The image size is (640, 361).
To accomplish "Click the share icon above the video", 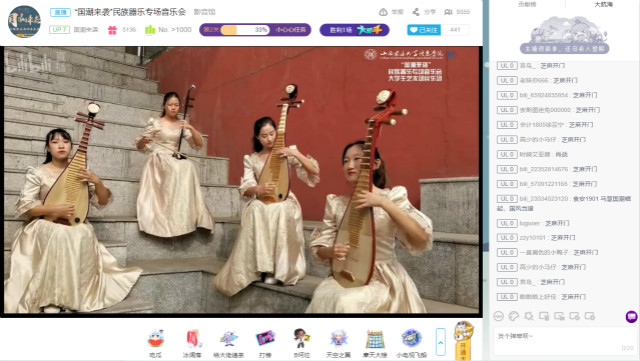I will 416,12.
